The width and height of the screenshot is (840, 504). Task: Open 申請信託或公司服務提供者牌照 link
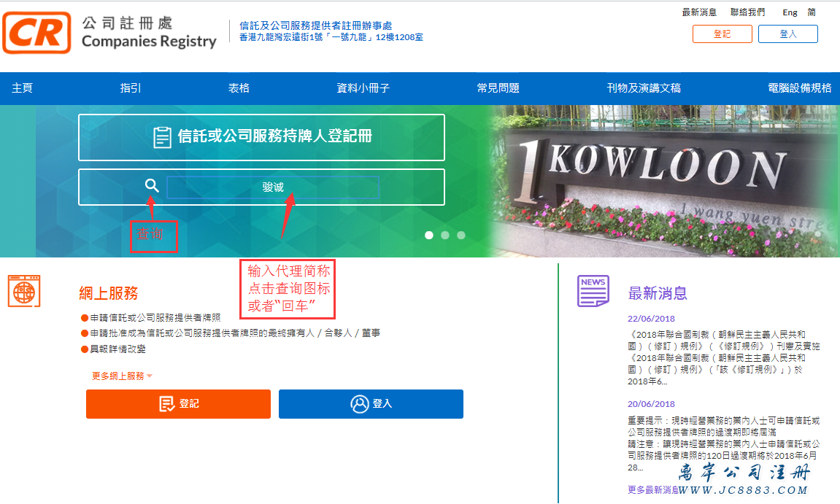[155, 317]
